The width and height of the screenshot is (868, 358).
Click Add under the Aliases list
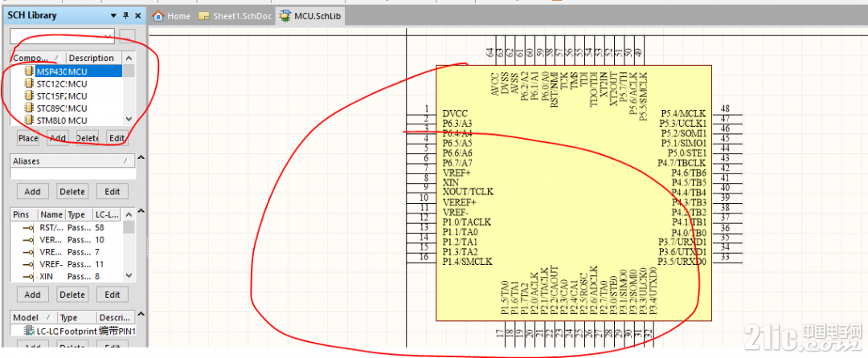33,191
